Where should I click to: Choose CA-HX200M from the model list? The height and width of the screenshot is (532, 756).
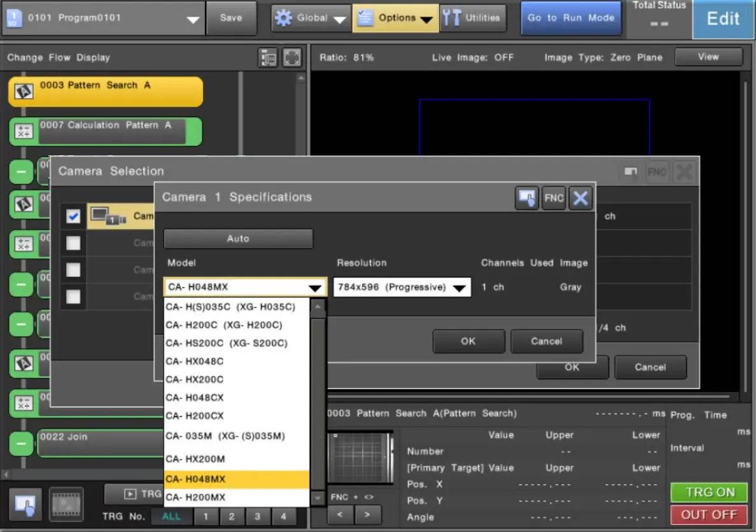click(237, 459)
